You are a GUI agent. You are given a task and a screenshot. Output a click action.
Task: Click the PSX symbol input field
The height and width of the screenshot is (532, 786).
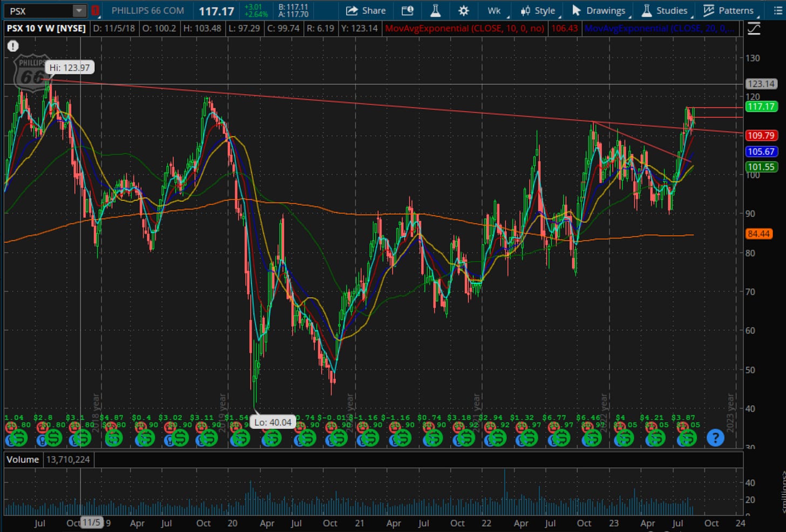39,11
